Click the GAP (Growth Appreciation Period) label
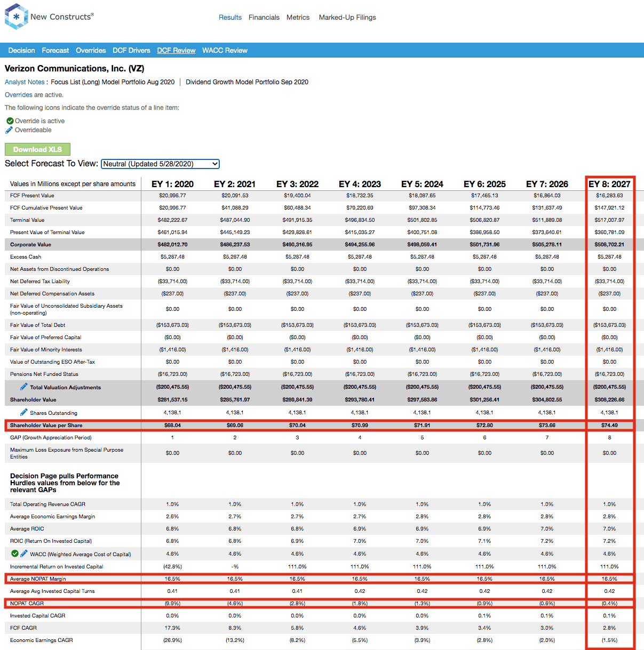Viewport: 644px width, 650px height. (51, 438)
